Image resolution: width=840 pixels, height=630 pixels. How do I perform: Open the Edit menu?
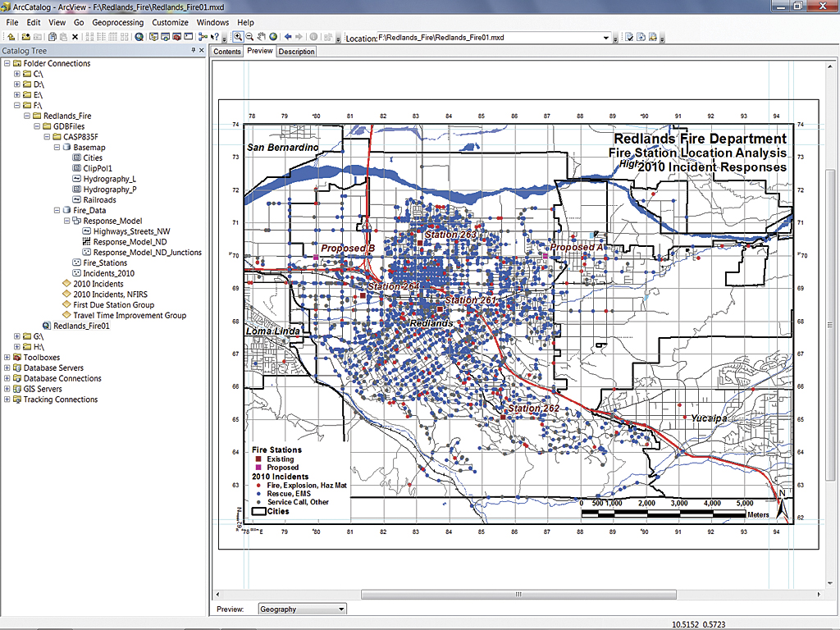[33, 22]
